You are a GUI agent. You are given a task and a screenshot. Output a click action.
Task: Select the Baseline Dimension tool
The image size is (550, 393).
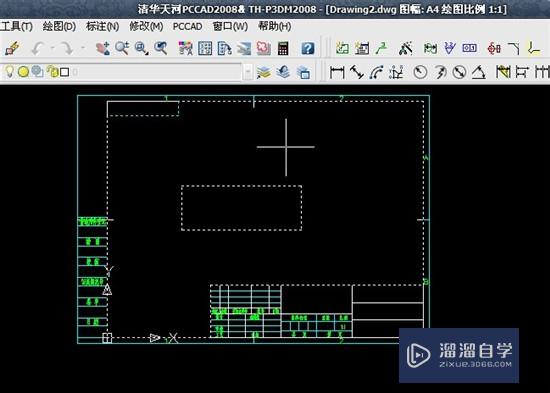point(522,72)
